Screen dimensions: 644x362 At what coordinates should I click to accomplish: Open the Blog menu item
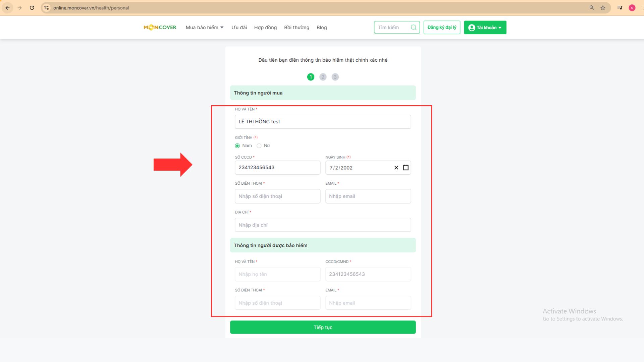click(x=322, y=27)
